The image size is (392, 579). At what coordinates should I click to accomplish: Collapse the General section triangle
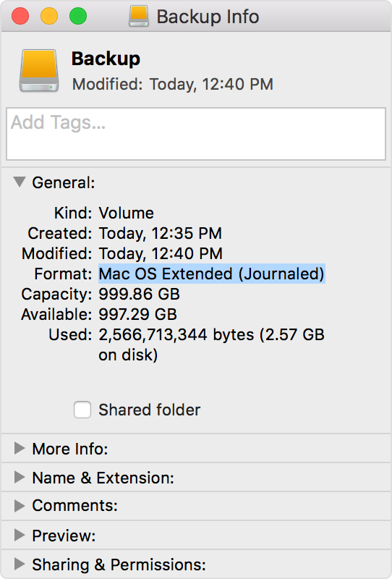point(20,182)
